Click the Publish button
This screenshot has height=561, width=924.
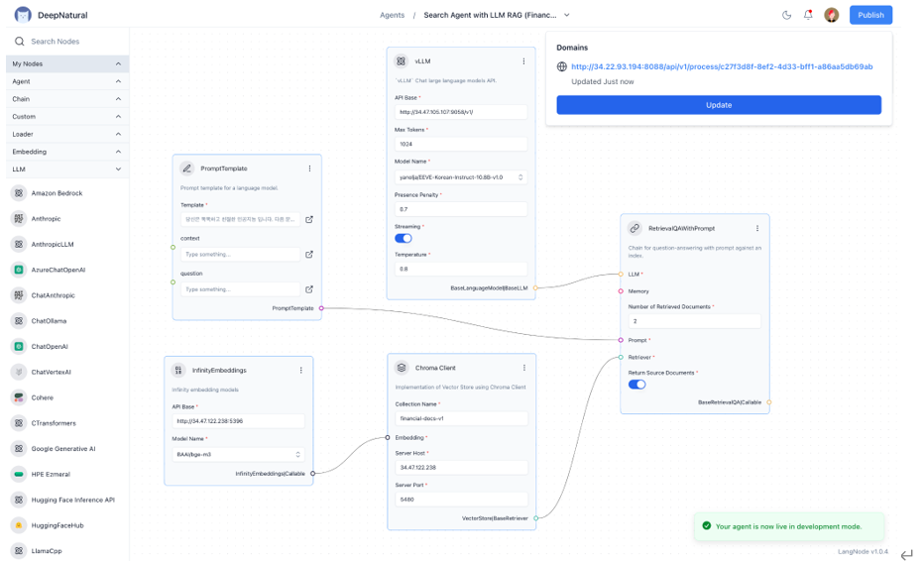870,15
